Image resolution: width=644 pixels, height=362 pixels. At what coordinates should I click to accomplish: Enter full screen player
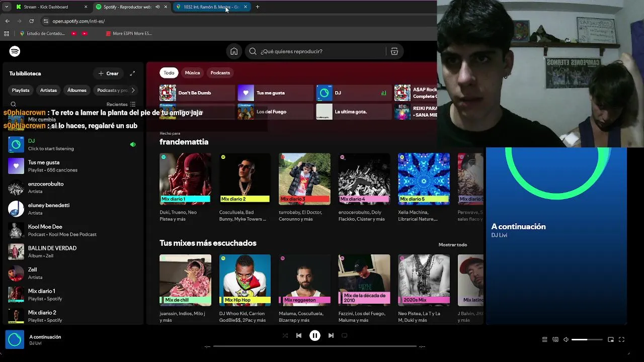(622, 340)
